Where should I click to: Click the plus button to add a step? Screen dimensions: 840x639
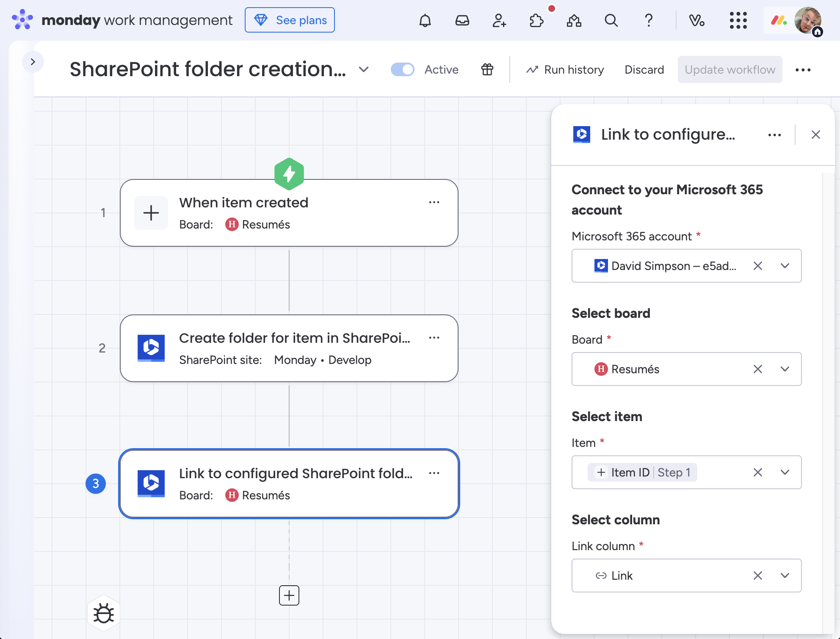(289, 595)
